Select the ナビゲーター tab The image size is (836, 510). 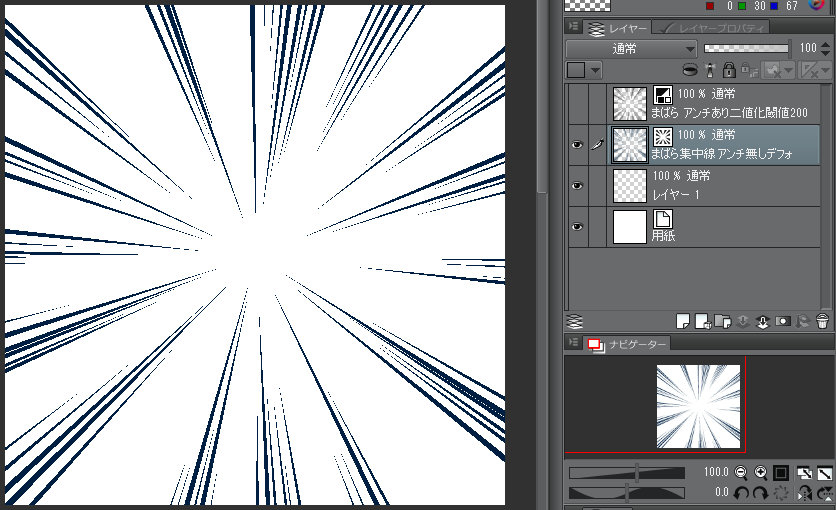coord(628,344)
